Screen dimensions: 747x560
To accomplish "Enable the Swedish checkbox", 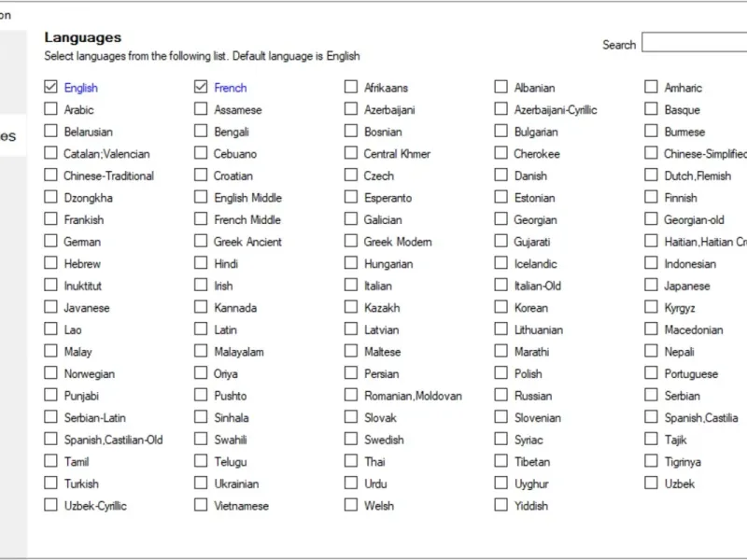I will [x=351, y=440].
